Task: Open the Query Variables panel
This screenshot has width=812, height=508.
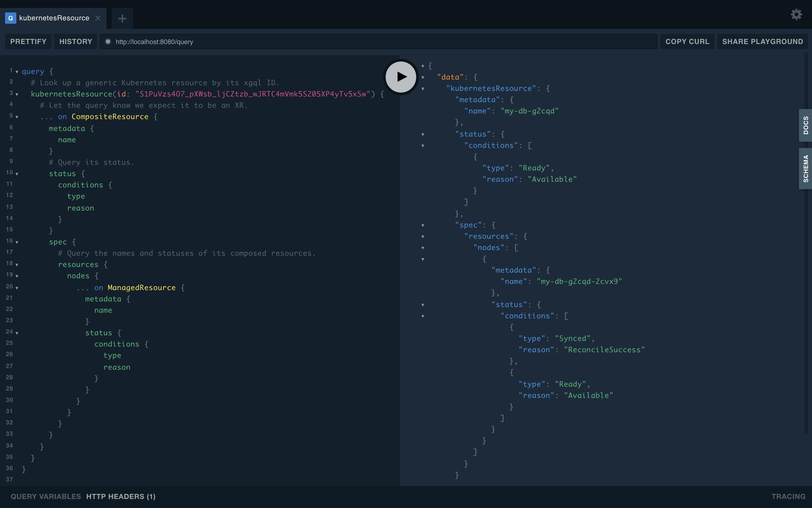Action: (46, 496)
